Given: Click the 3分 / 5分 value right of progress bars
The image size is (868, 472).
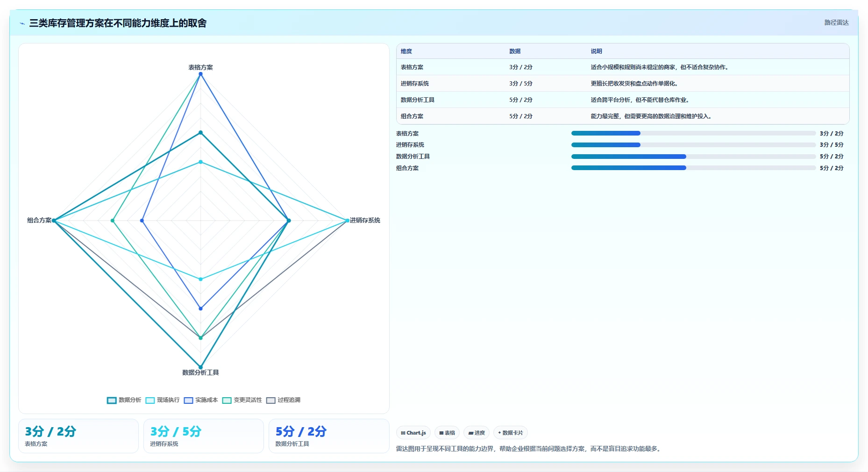Looking at the screenshot, I should coord(832,145).
